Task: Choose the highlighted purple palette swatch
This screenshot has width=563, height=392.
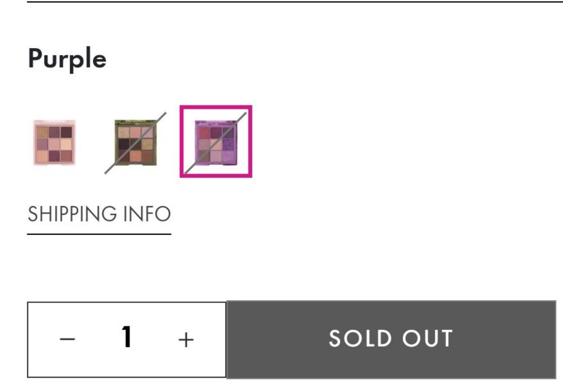Action: tap(216, 142)
